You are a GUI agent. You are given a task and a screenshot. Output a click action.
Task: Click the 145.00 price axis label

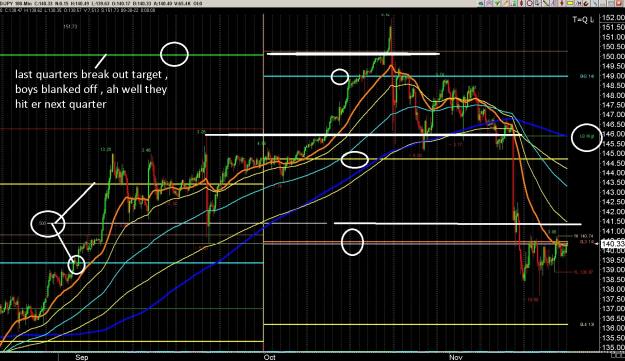click(614, 153)
